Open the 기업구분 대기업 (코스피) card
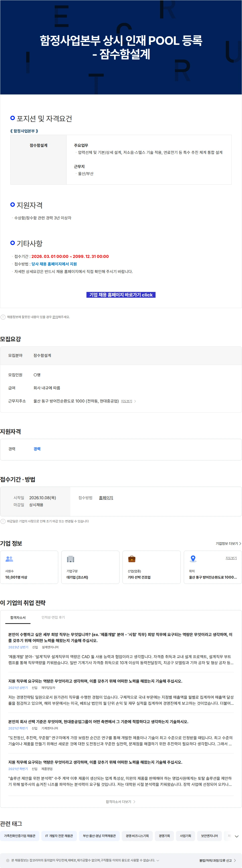Screen dimensions: 242x868 [x=90, y=567]
